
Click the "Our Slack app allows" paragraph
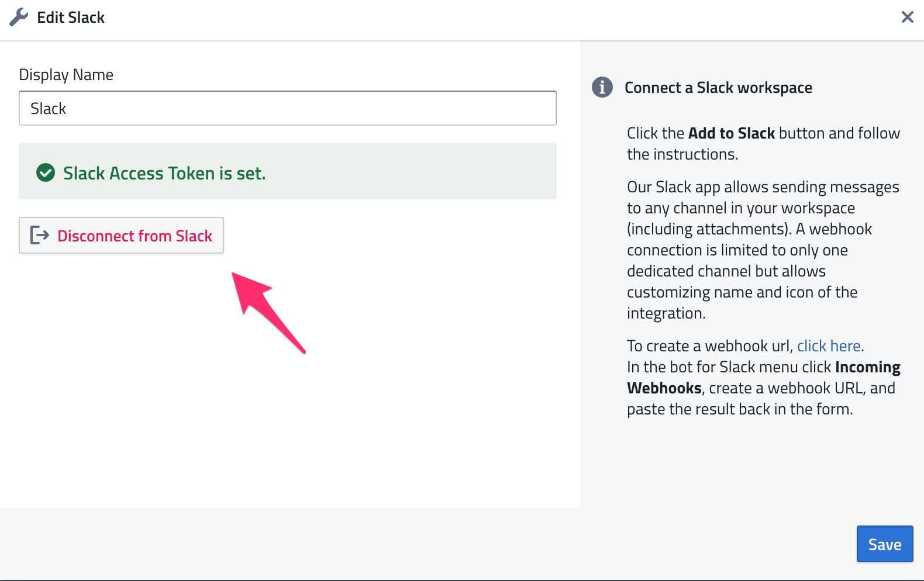click(763, 250)
